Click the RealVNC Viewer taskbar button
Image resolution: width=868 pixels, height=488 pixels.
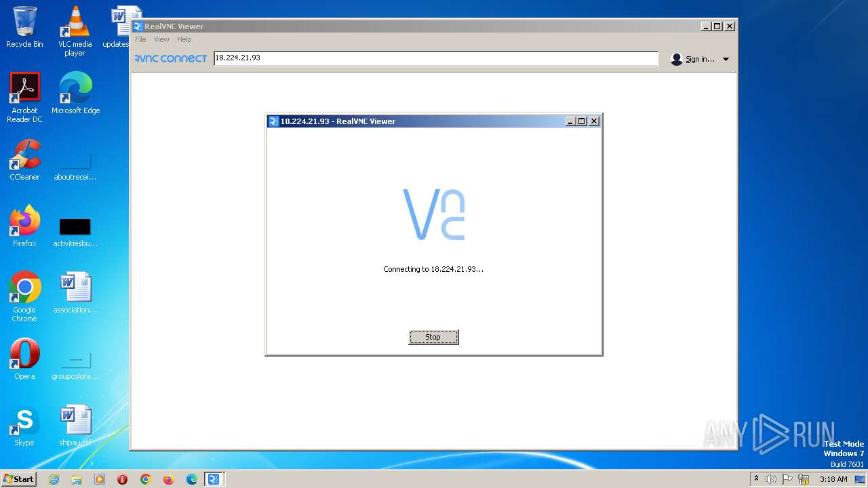pyautogui.click(x=214, y=479)
